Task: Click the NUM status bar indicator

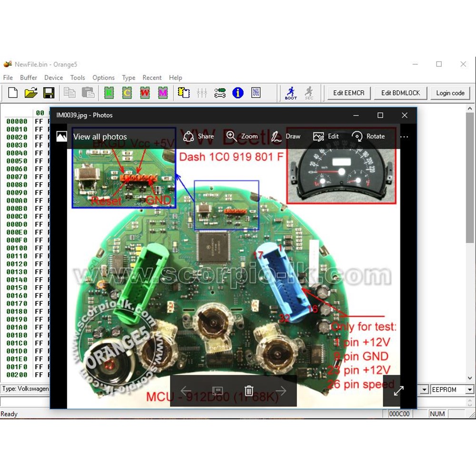Action: [x=437, y=414]
